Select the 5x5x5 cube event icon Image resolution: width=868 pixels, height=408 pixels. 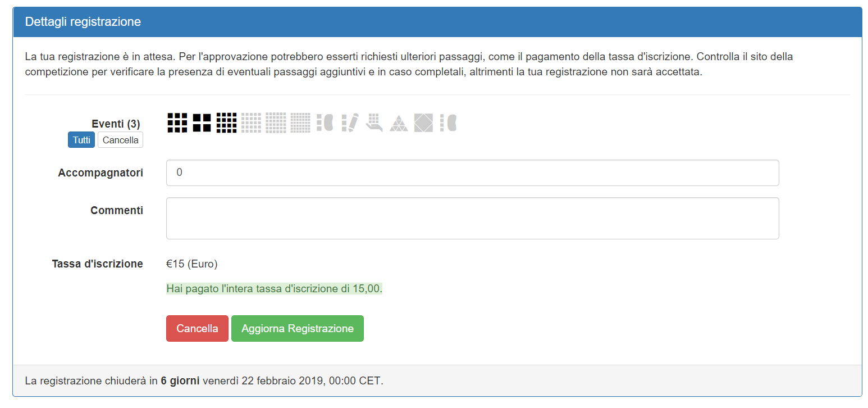pos(252,123)
